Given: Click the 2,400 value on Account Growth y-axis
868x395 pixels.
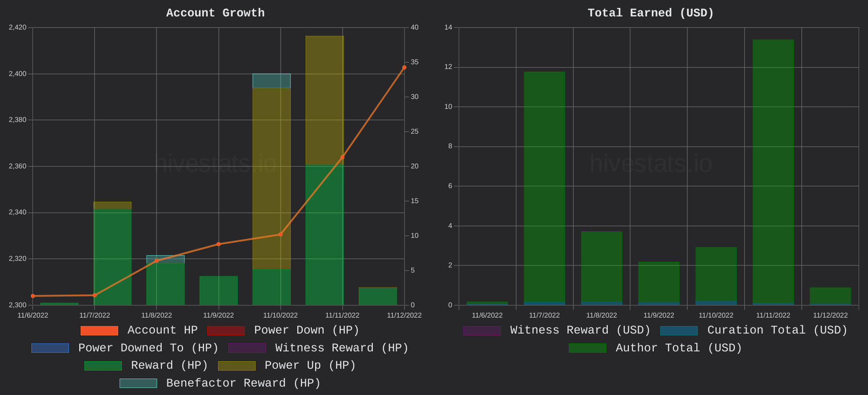Looking at the screenshot, I should [18, 74].
